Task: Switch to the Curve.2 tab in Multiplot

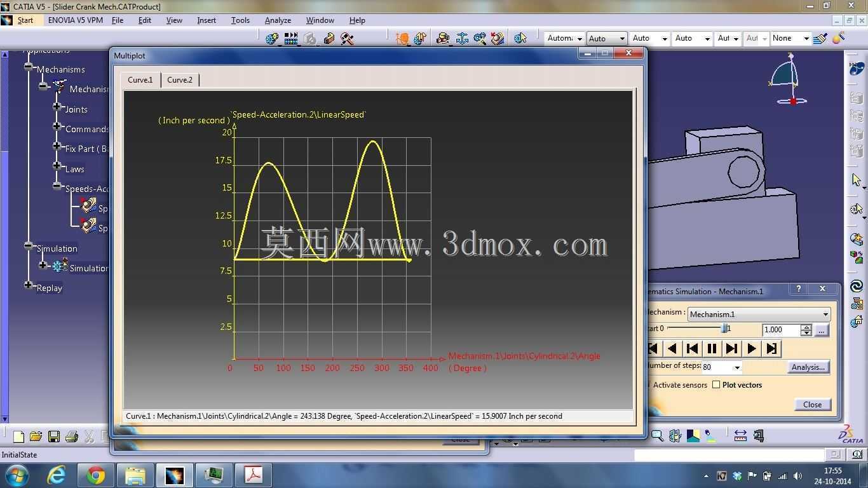Action: coord(180,80)
